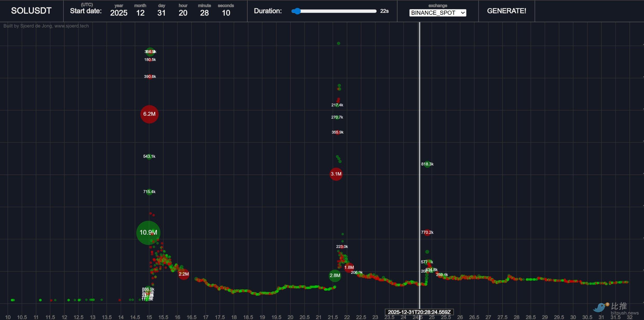Image resolution: width=644 pixels, height=320 pixels.
Task: Click the month field showing 12
Action: (x=140, y=13)
